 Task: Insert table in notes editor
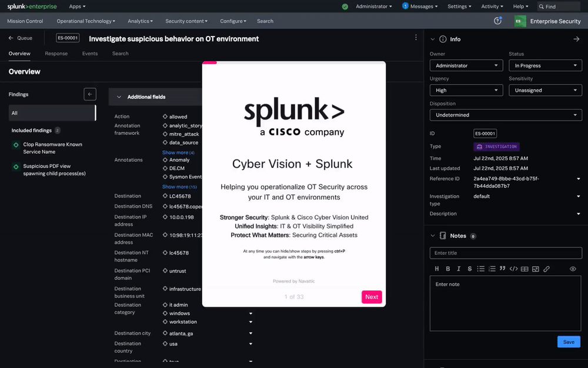(x=524, y=269)
